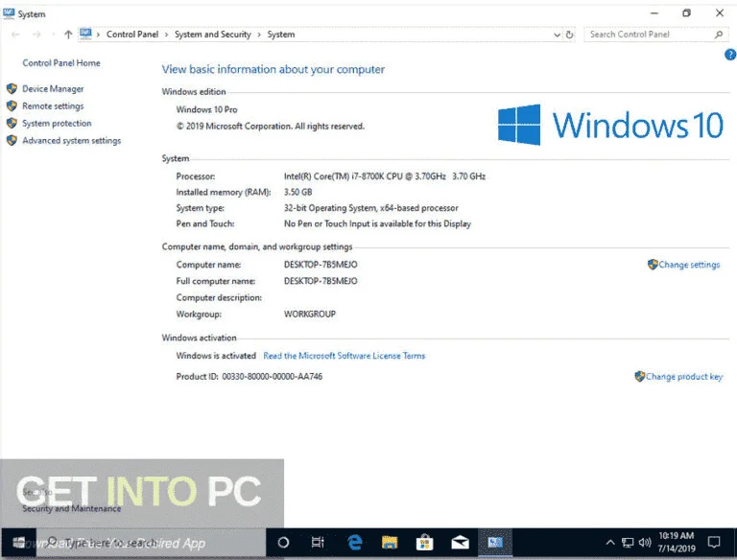Click the Full computer name value DESKTOP-7B5MEJO
Screen dimensions: 737x560
tap(321, 281)
